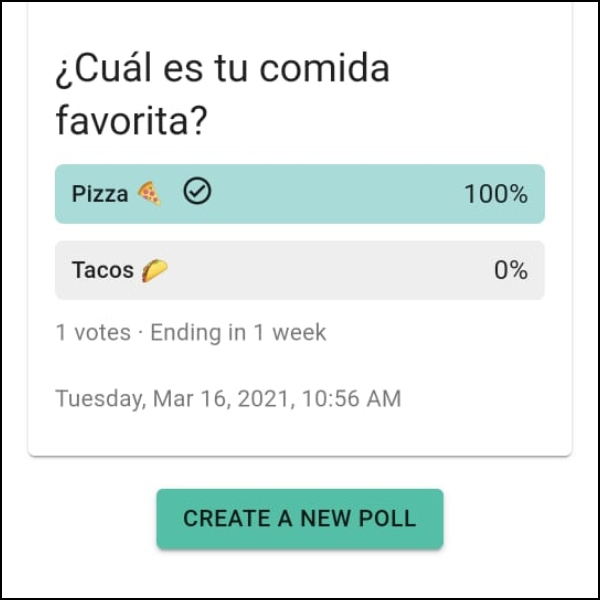The height and width of the screenshot is (600, 600).
Task: Click the poll question heading text
Action: 222,94
